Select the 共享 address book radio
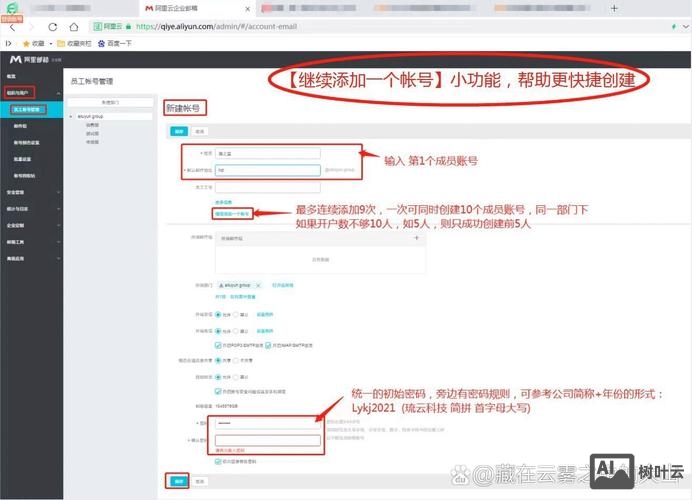Image resolution: width=692 pixels, height=500 pixels. tap(218, 361)
